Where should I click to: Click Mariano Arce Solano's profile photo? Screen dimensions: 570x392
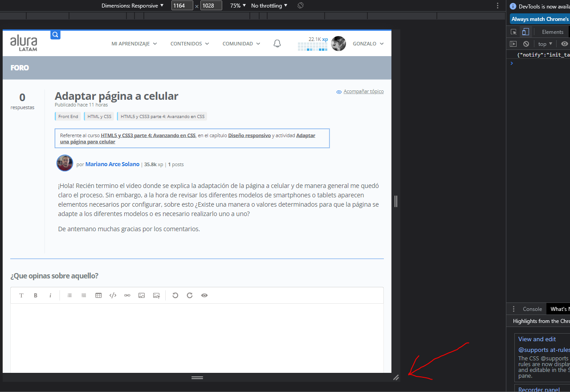tap(65, 163)
